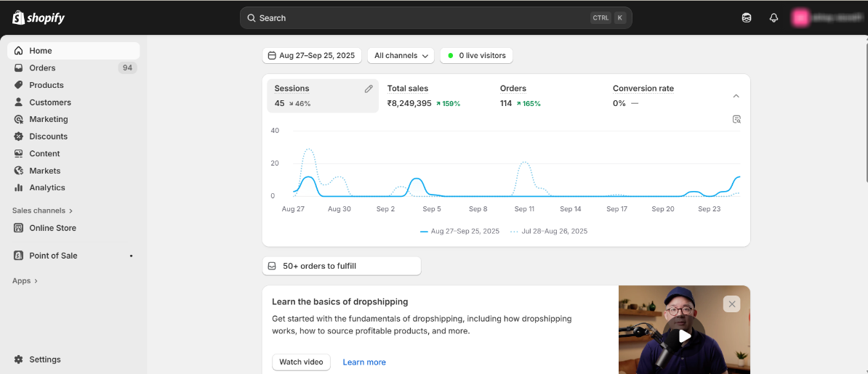The height and width of the screenshot is (374, 868).
Task: Click the Watch video button
Action: [x=301, y=362]
